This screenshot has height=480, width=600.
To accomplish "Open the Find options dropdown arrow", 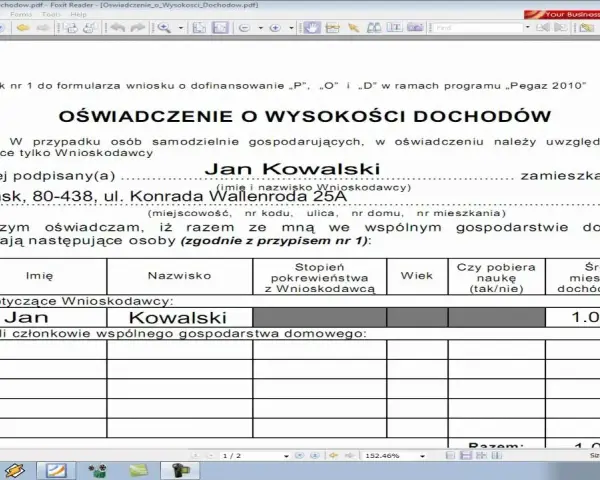I will [528, 28].
